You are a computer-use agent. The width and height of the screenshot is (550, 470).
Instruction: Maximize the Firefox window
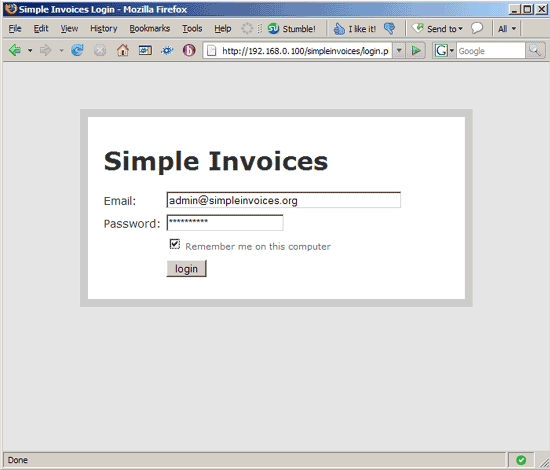528,9
